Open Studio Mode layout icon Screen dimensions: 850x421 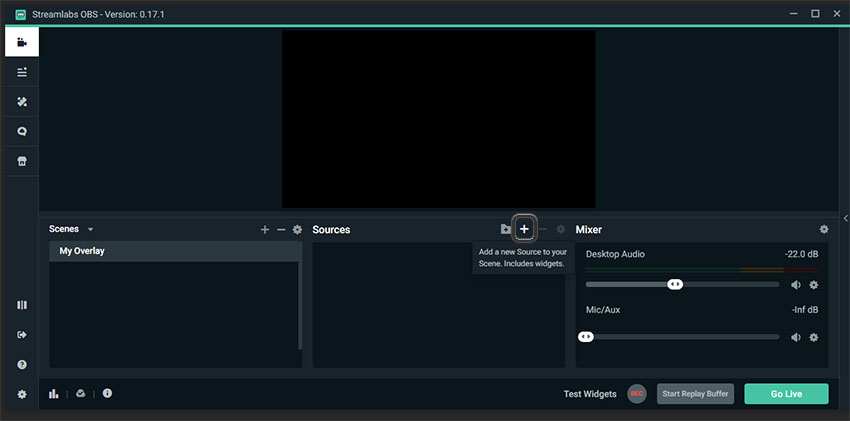click(22, 305)
